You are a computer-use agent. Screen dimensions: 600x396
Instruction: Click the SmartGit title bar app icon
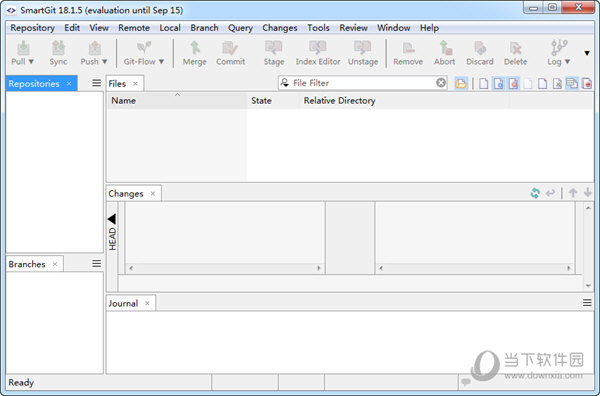[x=11, y=10]
